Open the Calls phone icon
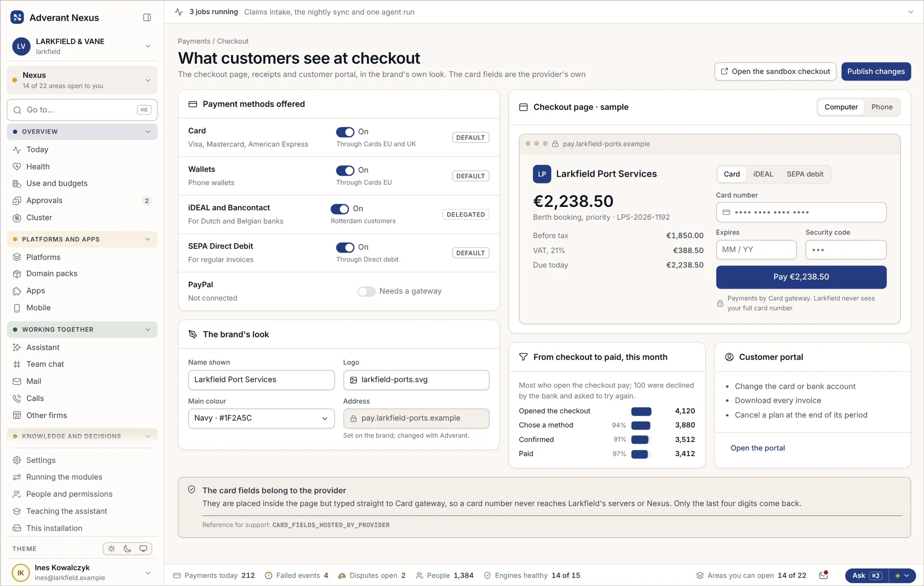The width and height of the screenshot is (924, 586). click(17, 399)
